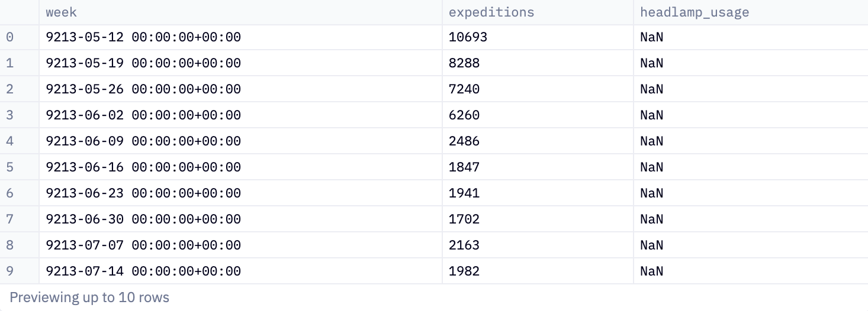The width and height of the screenshot is (868, 311).
Task: Select row index 9
Action: 9,271
